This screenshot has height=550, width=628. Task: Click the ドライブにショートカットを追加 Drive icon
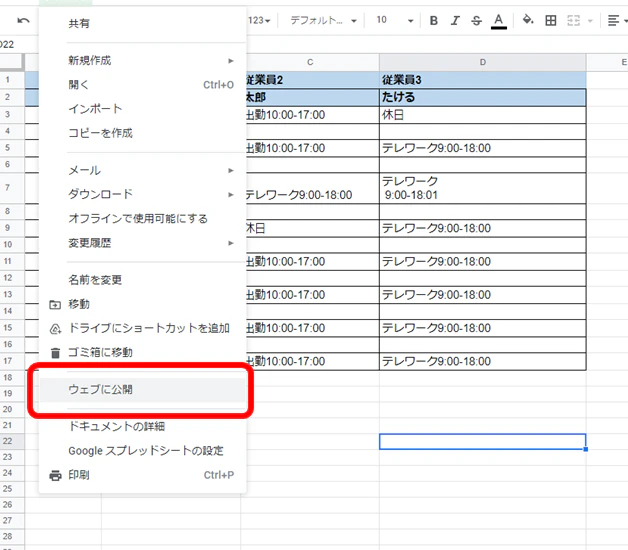(55, 329)
